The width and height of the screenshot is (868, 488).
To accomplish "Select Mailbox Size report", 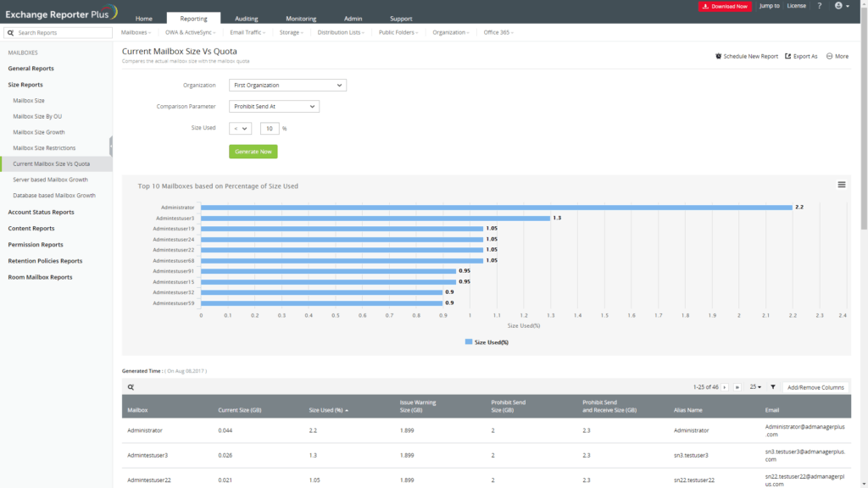I will click(x=29, y=101).
